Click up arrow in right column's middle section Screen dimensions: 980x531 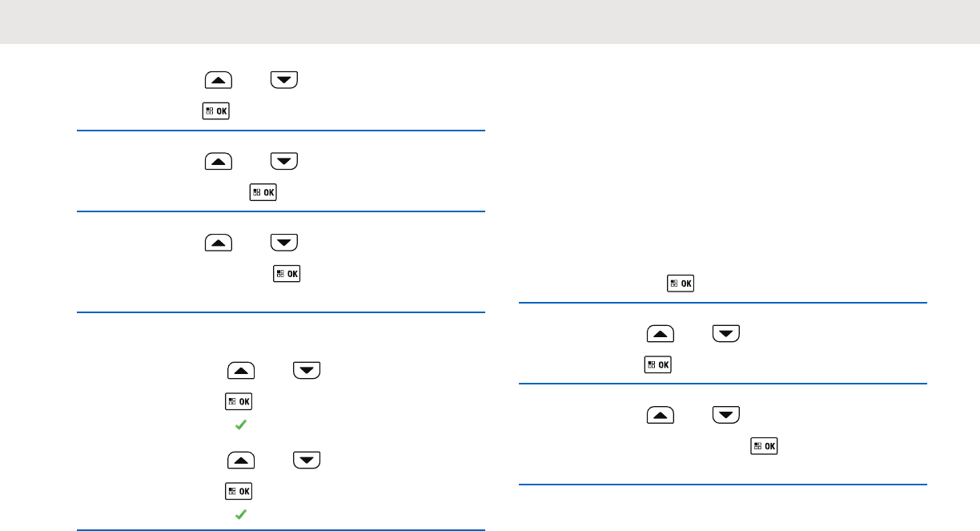(661, 333)
